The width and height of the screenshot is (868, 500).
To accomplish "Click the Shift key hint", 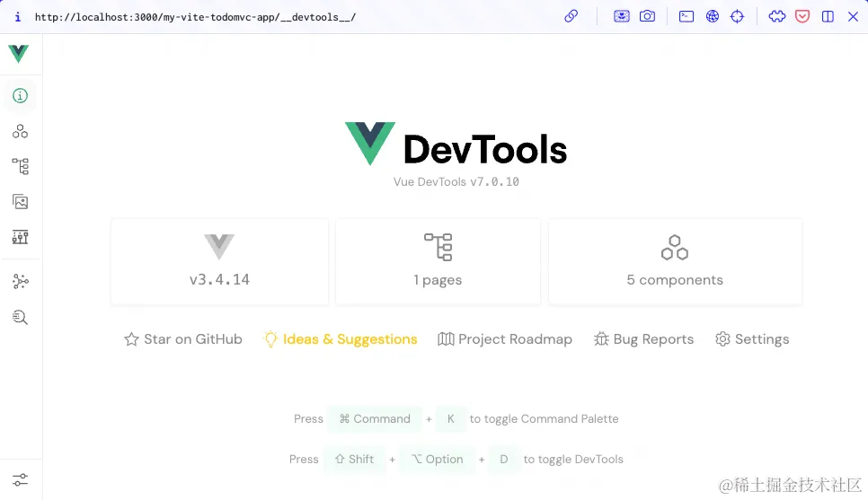I will (x=354, y=459).
